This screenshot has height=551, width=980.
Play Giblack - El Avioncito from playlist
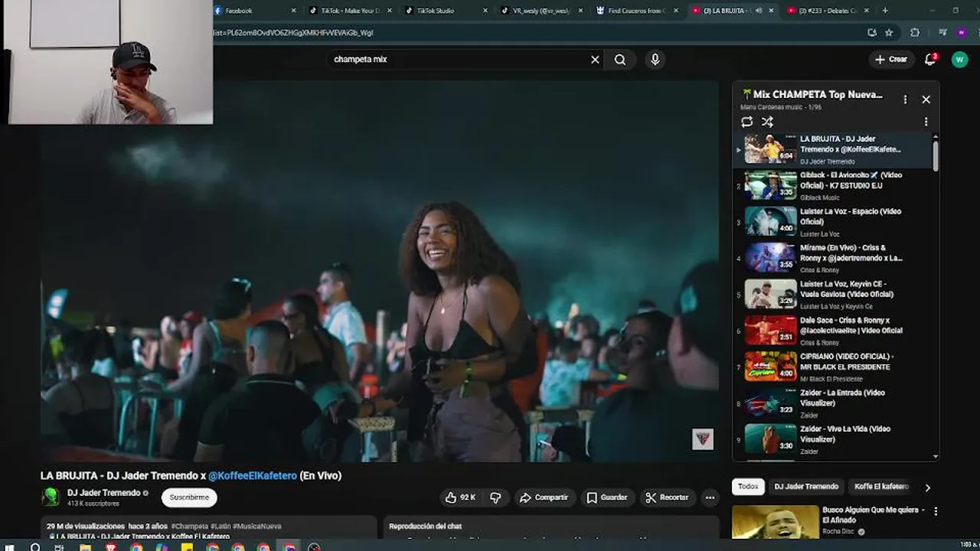coord(833,186)
